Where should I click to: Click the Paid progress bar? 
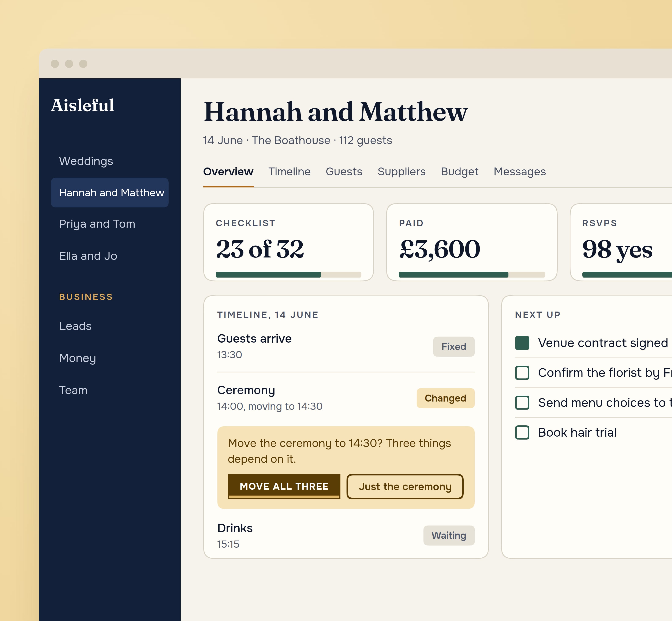point(472,275)
